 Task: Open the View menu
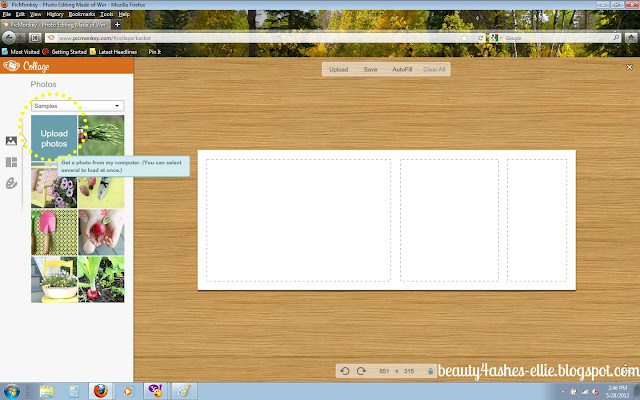click(x=36, y=14)
